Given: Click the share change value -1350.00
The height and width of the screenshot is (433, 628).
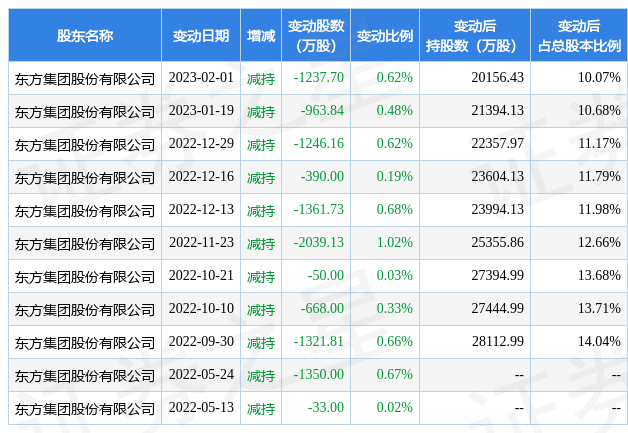Looking at the screenshot, I should click(319, 375).
